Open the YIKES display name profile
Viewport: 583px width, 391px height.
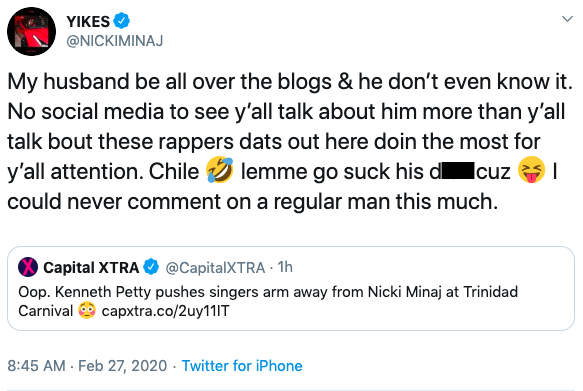pyautogui.click(x=88, y=22)
